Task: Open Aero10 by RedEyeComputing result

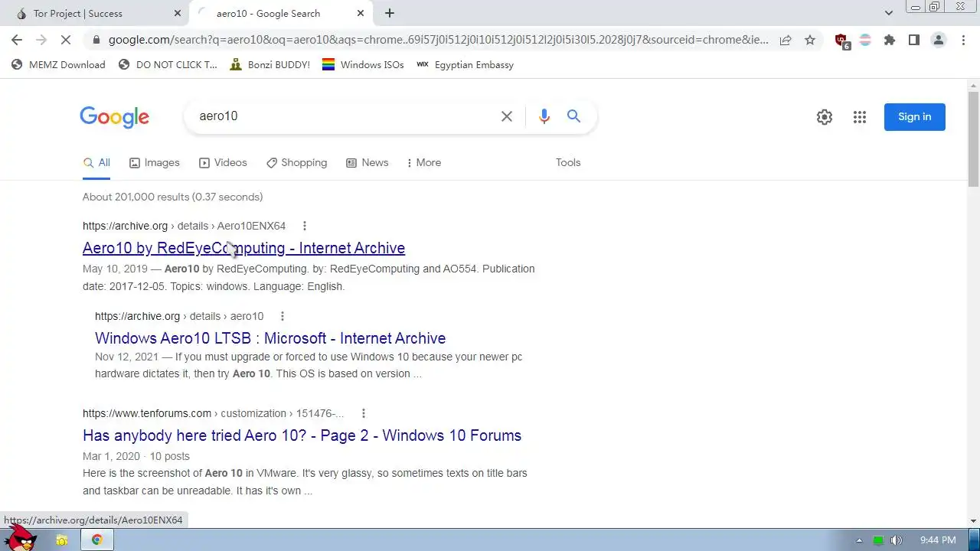Action: 243,248
